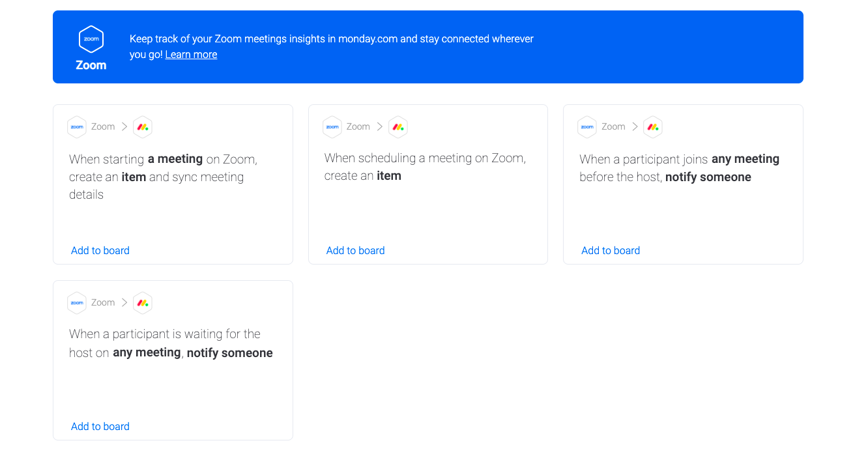Image resolution: width=868 pixels, height=475 pixels.
Task: Click the arrow between Zoom and monday icons
Action: tap(123, 126)
